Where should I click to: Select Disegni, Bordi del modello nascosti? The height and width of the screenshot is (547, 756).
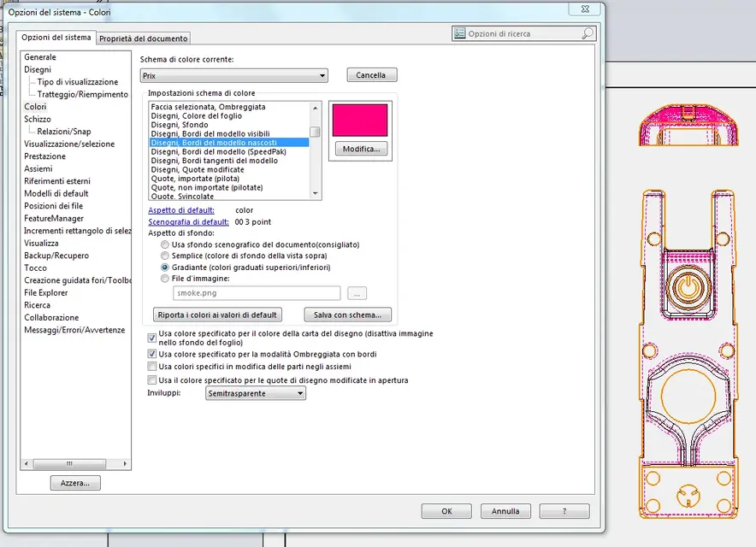(229, 143)
